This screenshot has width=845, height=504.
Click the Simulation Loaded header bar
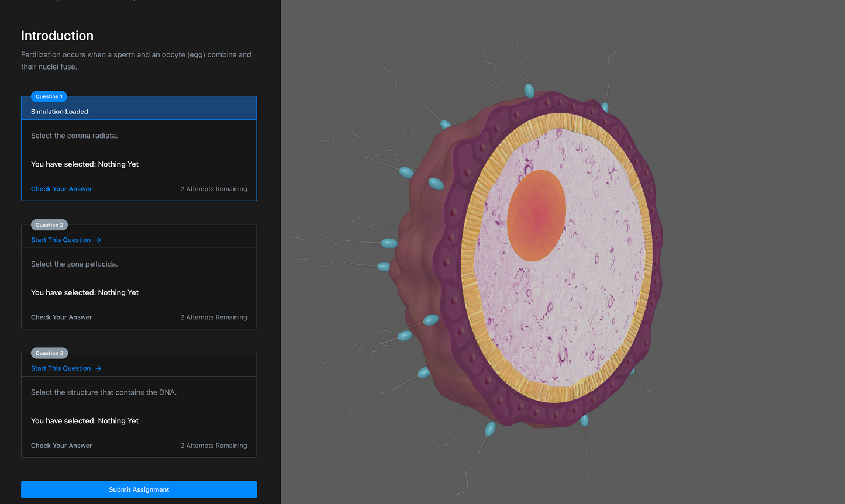tap(139, 111)
